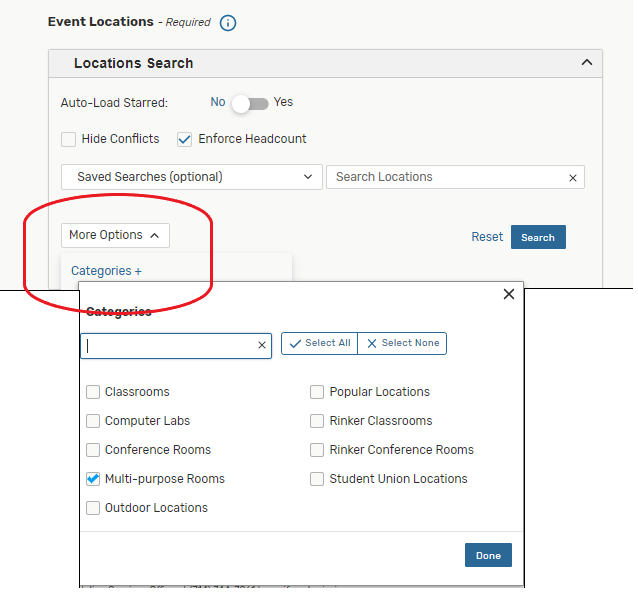Collapse the Locations Search panel
The image size is (638, 604).
coord(586,63)
